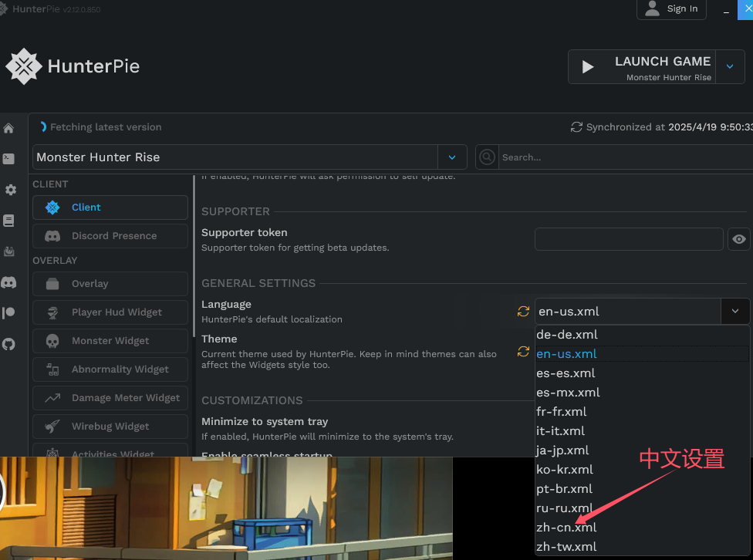Select fr-fr.xml language

point(642,412)
